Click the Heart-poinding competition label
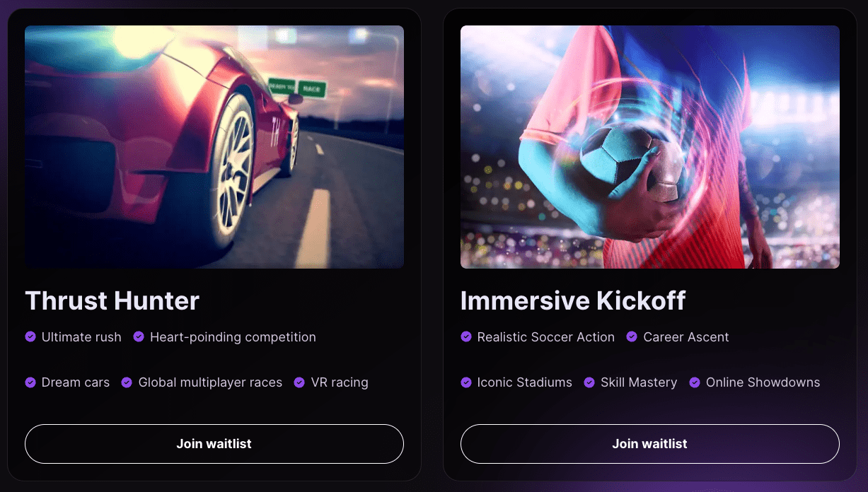 [233, 337]
